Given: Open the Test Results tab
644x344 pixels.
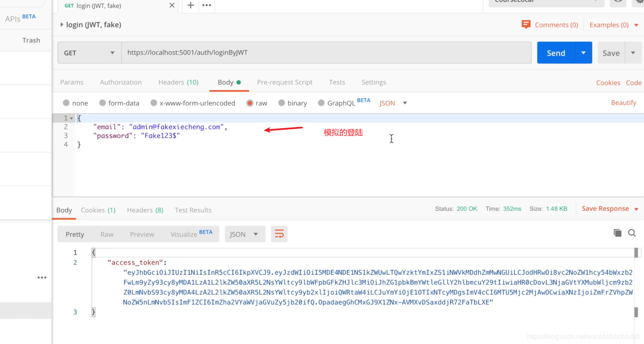Looking at the screenshot, I should pos(193,210).
